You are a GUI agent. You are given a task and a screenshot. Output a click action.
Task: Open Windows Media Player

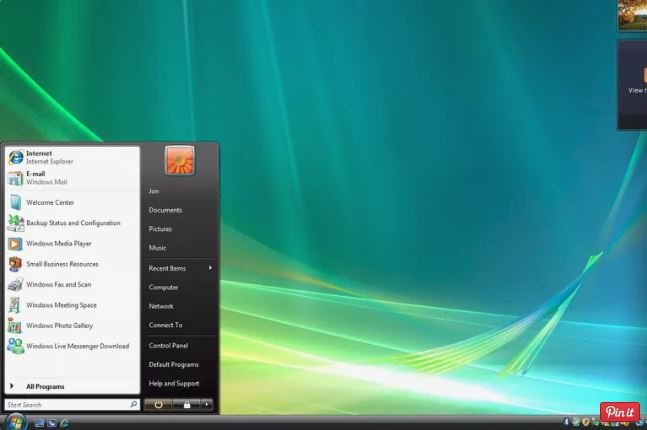coord(58,243)
